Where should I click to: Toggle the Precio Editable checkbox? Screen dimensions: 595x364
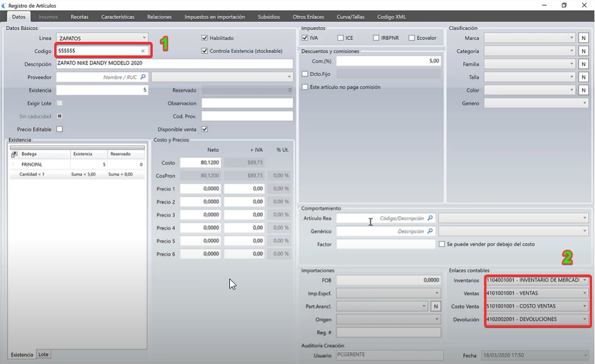pyautogui.click(x=60, y=130)
